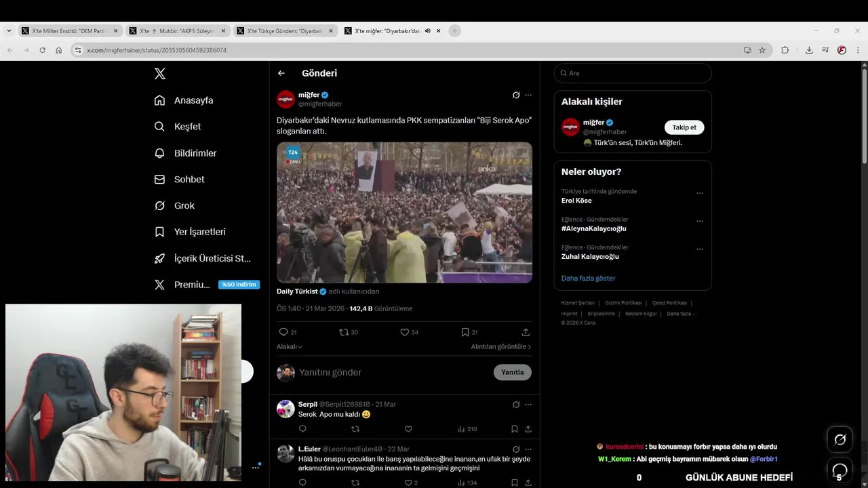
Task: Open browser downloads
Action: [809, 50]
